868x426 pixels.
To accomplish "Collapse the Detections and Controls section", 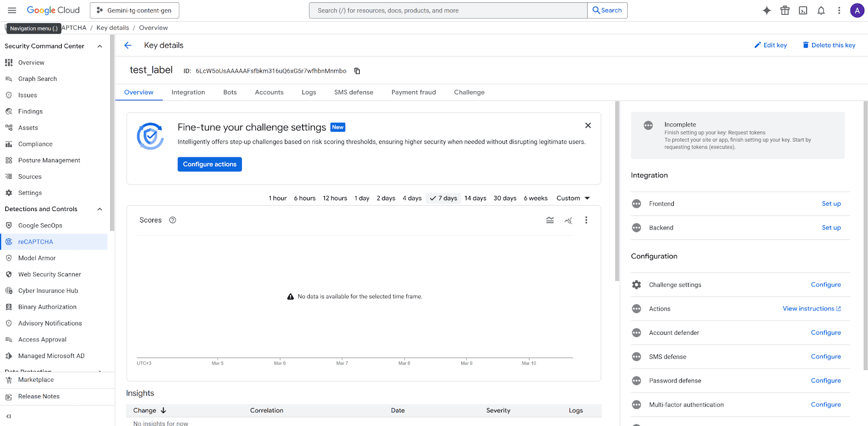I will (100, 209).
